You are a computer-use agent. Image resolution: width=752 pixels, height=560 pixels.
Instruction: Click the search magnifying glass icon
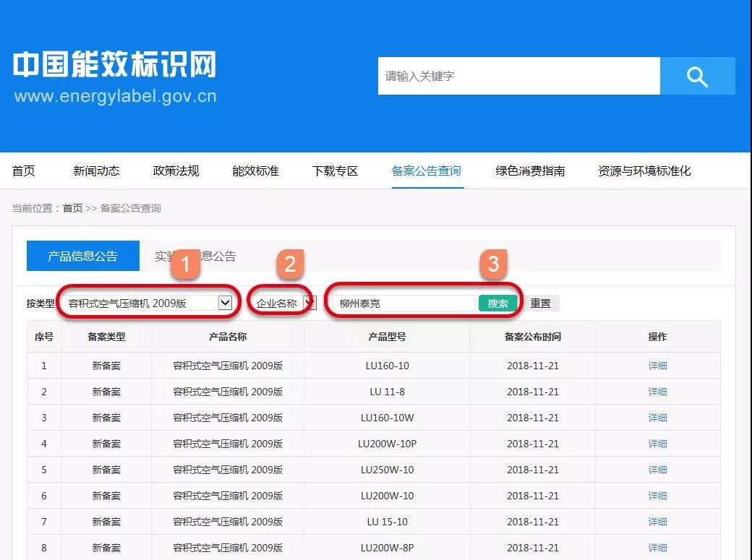pos(696,76)
